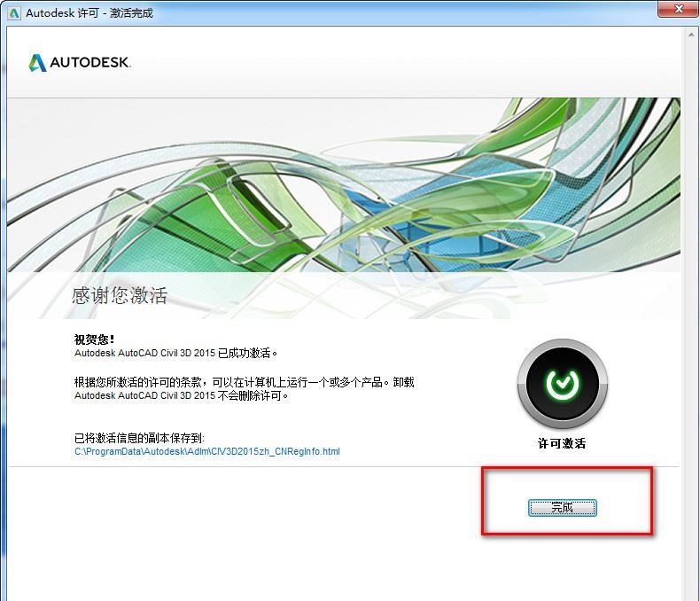Close the Autodesk 许可 window
The width and height of the screenshot is (700, 601).
678,9
